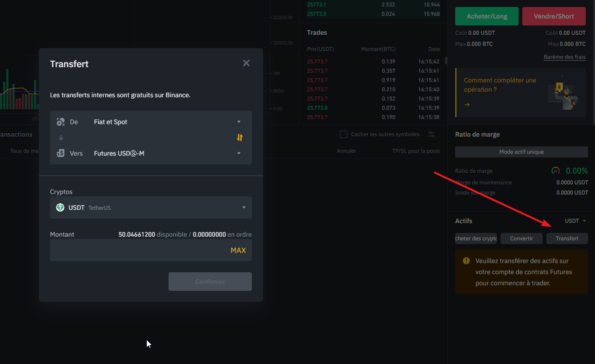Click the order book price 25773.1

pos(317,4)
